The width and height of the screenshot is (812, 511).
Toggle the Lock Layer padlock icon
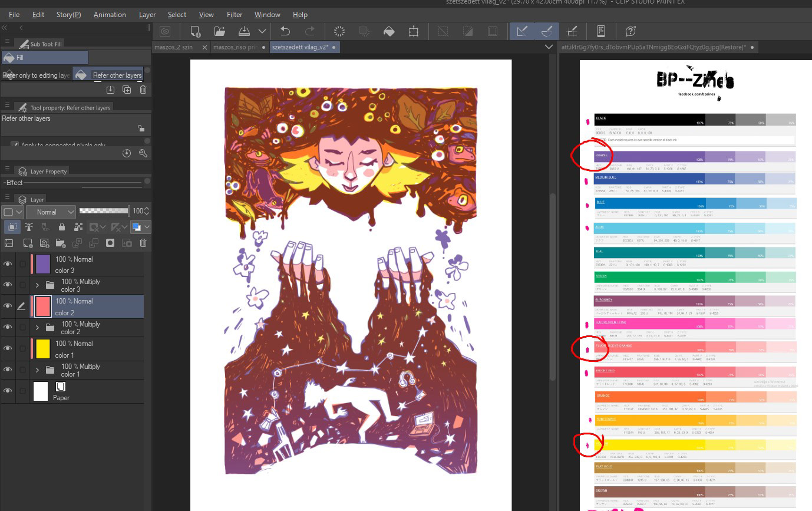pos(62,227)
